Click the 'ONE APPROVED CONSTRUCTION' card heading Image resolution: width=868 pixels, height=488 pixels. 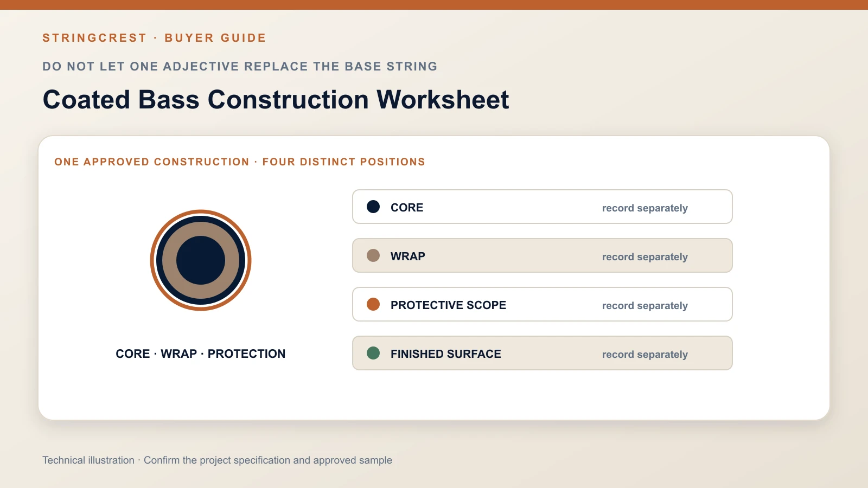point(240,162)
